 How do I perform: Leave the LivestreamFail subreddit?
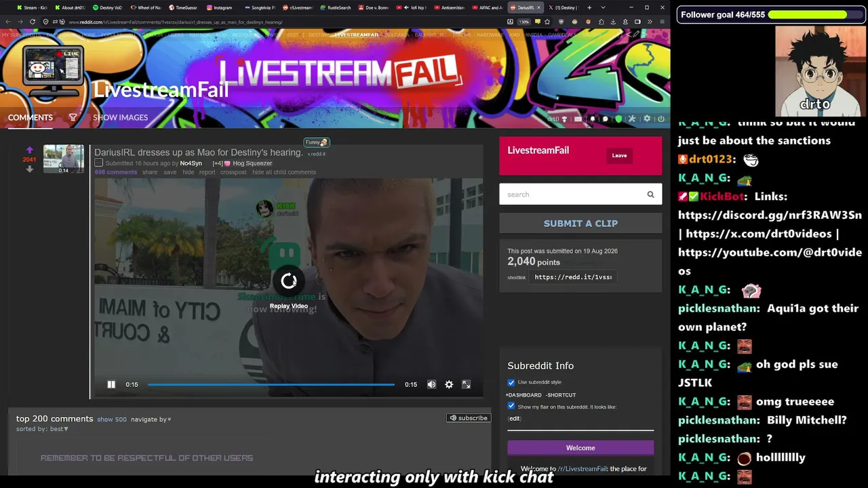point(619,155)
